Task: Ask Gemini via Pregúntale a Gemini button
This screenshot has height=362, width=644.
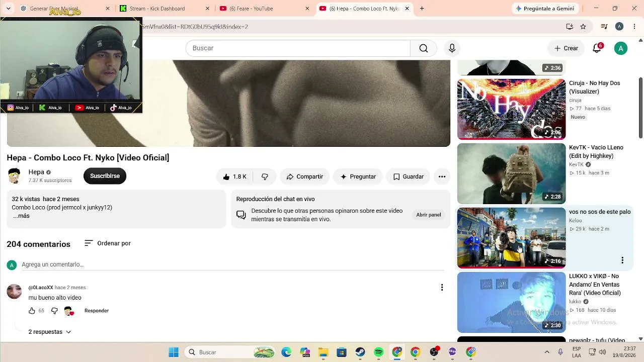Action: (545, 9)
